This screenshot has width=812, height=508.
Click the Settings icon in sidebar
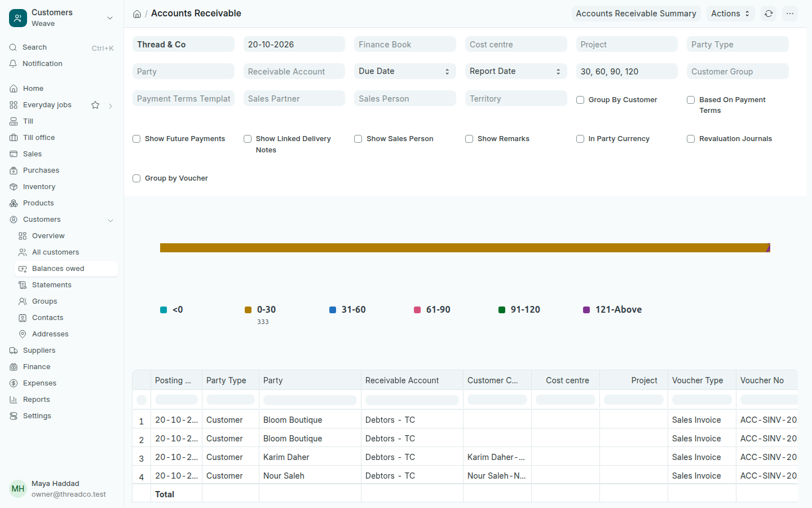14,416
